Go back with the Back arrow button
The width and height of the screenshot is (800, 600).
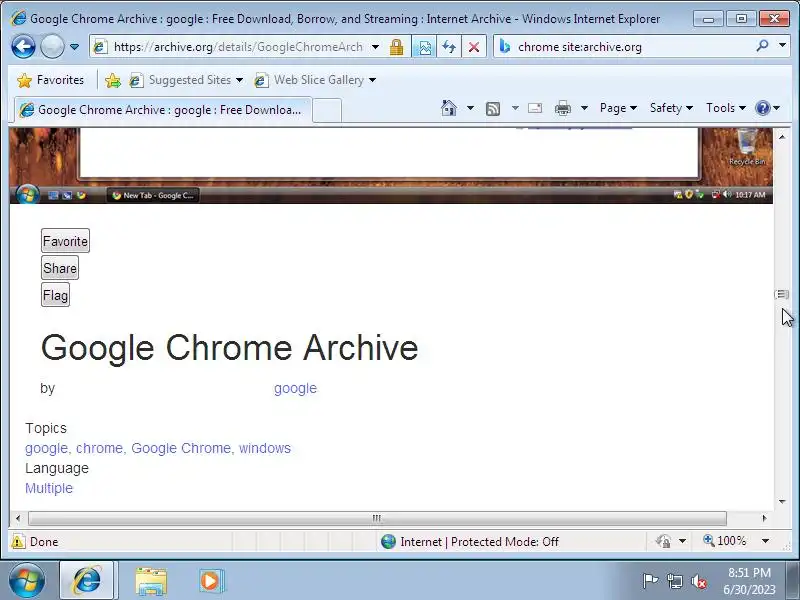click(x=23, y=47)
